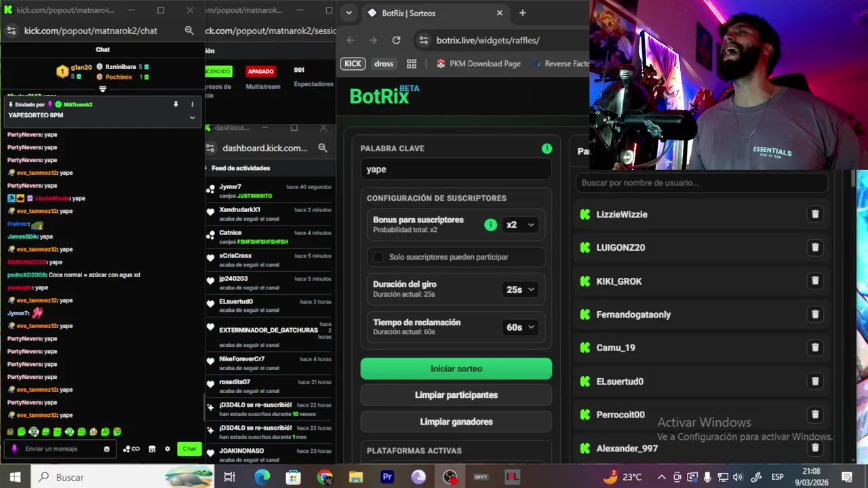Open Tiempo de reclamación 60s dropdown
The width and height of the screenshot is (868, 488).
pyautogui.click(x=520, y=327)
